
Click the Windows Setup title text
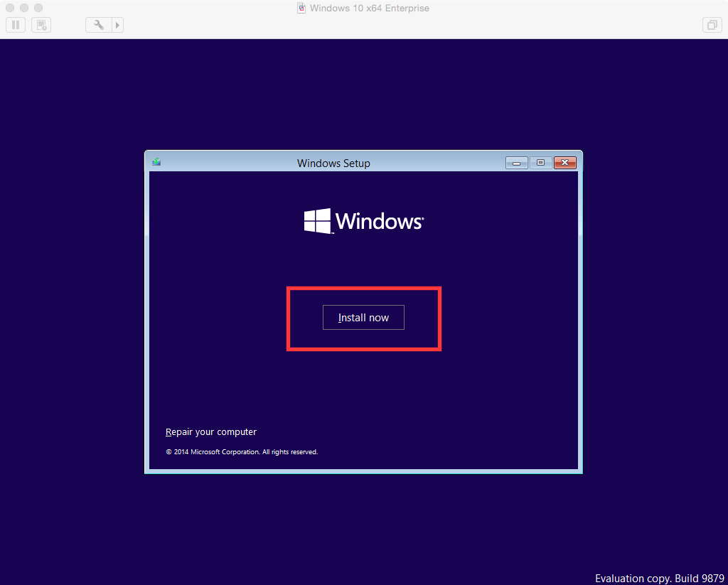333,163
